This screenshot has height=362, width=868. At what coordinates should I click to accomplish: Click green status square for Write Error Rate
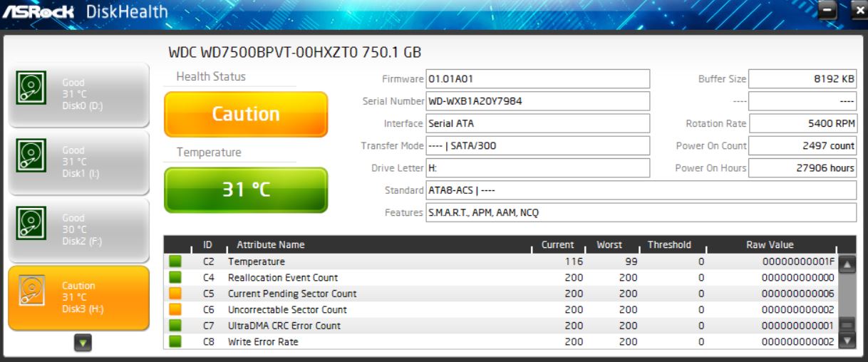point(175,341)
